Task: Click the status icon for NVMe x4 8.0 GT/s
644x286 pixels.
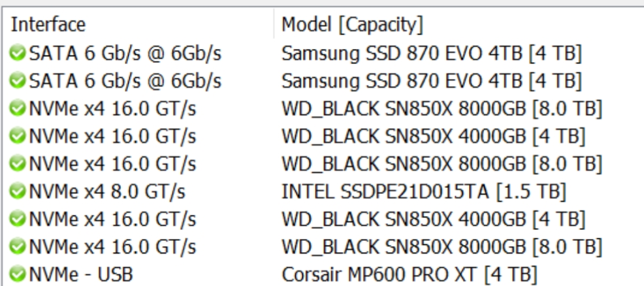Action: pos(18,192)
